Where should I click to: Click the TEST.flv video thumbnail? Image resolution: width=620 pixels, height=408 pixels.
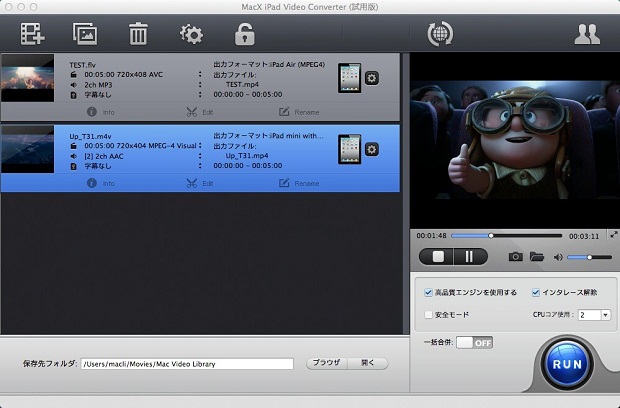click(x=28, y=78)
